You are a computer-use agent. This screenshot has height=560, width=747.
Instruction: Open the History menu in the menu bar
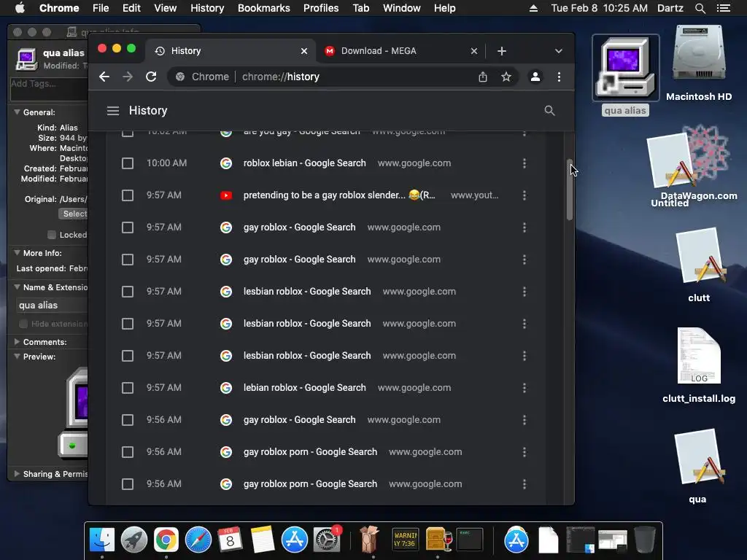(x=206, y=8)
